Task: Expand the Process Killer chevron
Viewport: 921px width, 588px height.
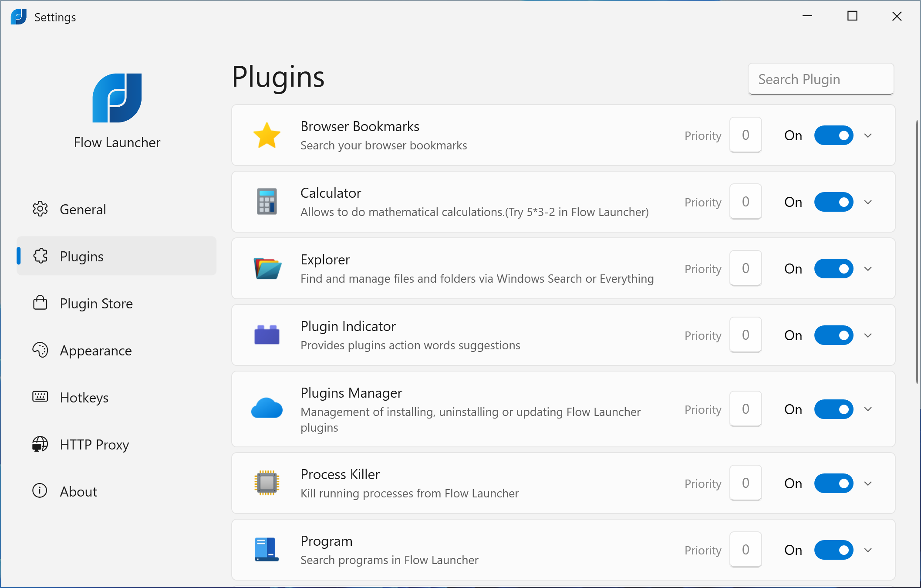Action: (868, 483)
